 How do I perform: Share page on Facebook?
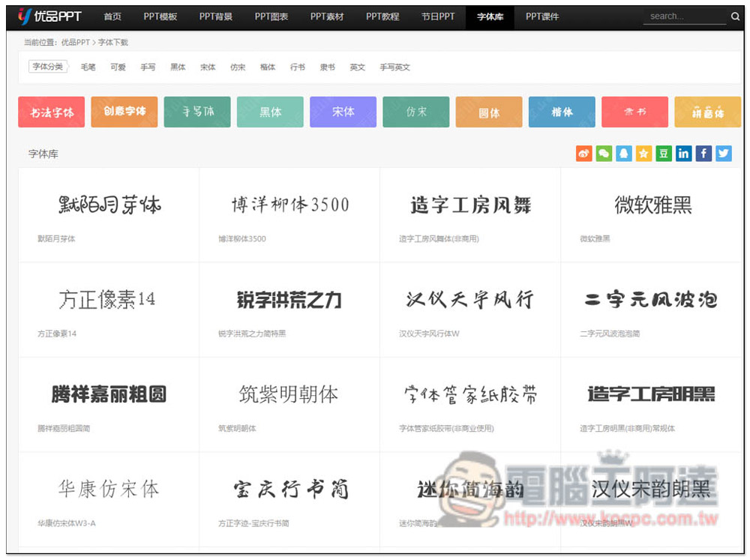point(703,154)
